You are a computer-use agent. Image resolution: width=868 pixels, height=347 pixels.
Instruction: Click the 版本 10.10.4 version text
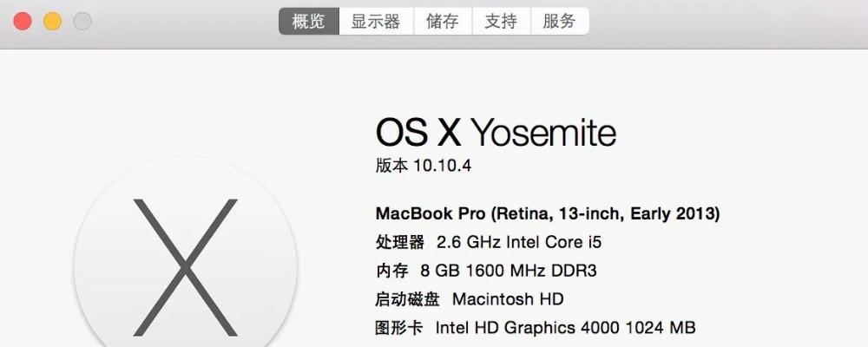coord(424,166)
